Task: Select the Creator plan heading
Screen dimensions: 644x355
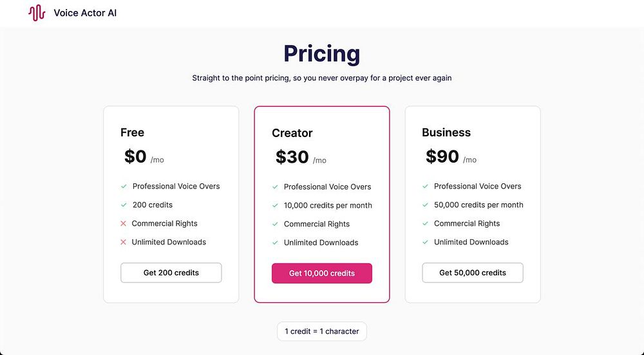Action: coord(292,133)
